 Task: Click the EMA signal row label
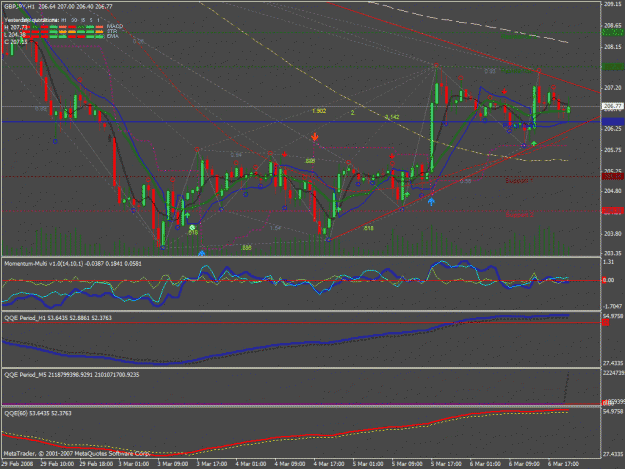pos(112,36)
